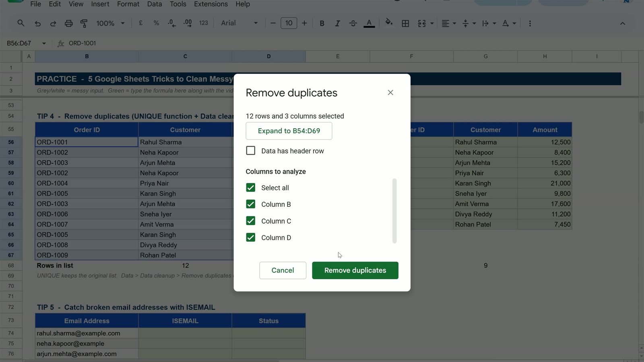Image resolution: width=644 pixels, height=362 pixels.
Task: Click cell ORD-1006 in Order ID column
Action: (x=87, y=214)
